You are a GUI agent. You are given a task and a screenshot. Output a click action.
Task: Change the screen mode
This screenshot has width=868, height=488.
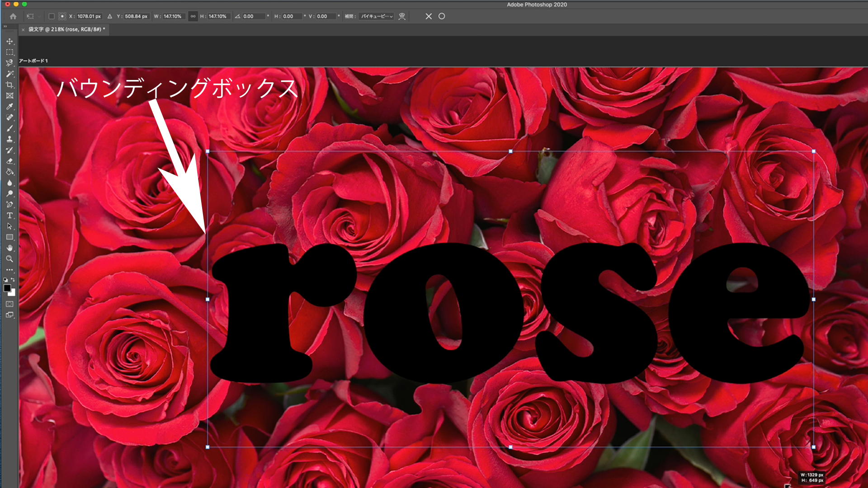(9, 315)
